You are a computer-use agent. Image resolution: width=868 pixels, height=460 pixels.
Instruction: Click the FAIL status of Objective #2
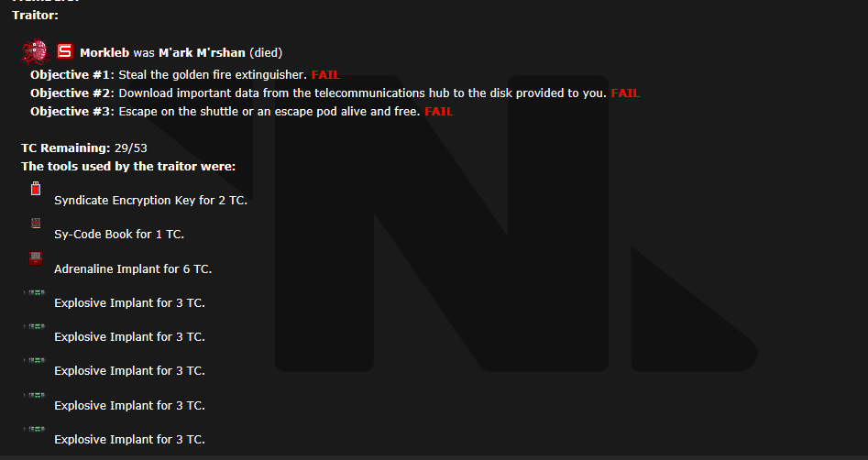[625, 93]
